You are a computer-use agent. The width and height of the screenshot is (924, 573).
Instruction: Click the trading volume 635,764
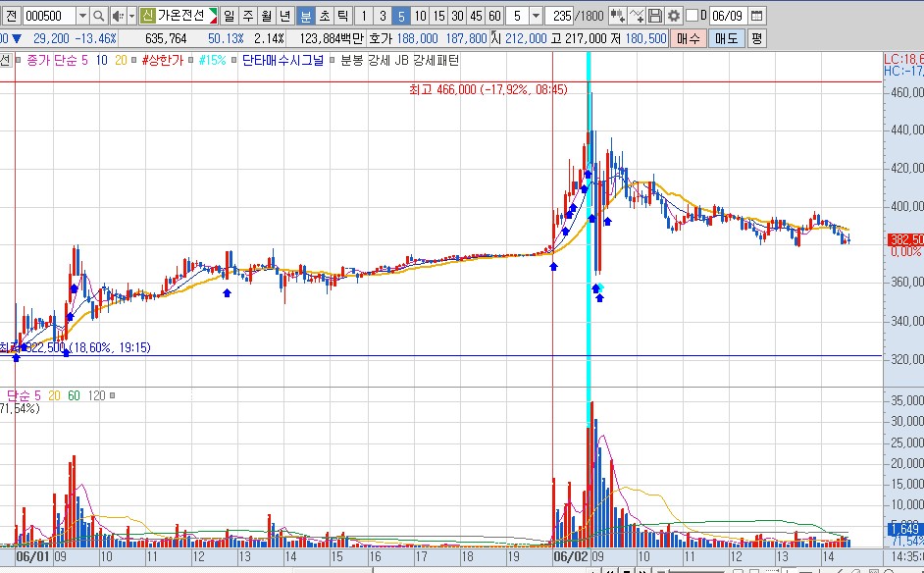coord(166,39)
